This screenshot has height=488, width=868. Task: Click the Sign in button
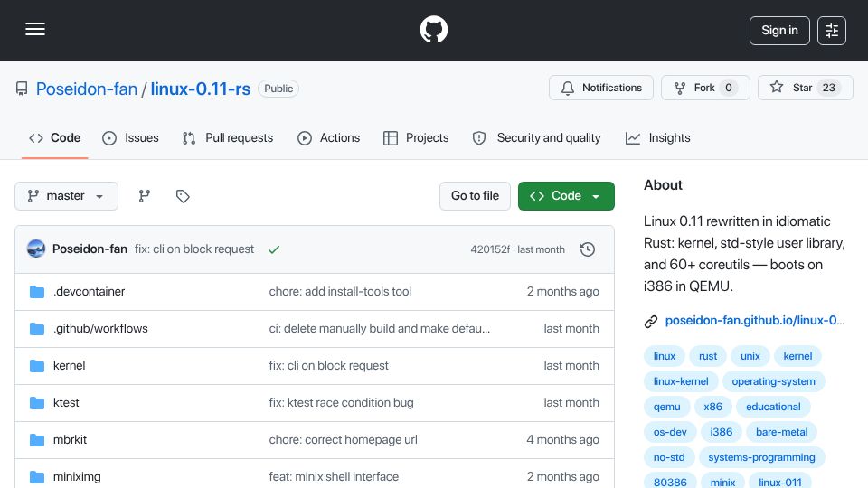click(x=779, y=31)
